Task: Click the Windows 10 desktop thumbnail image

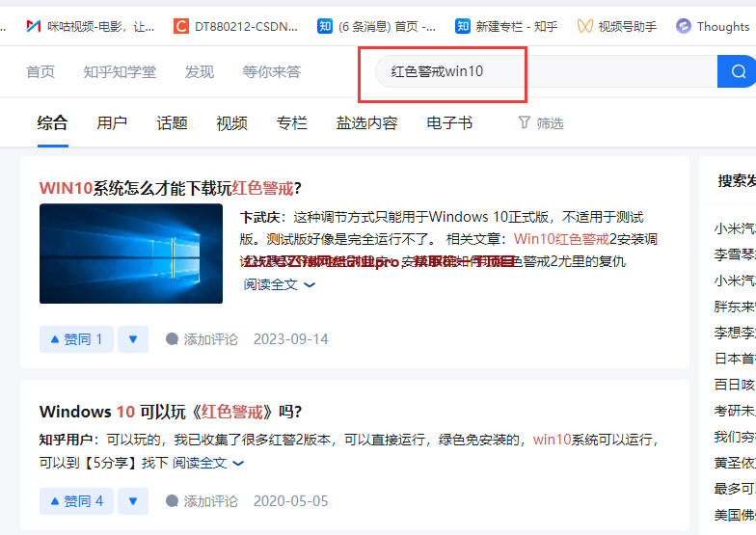Action: click(131, 254)
